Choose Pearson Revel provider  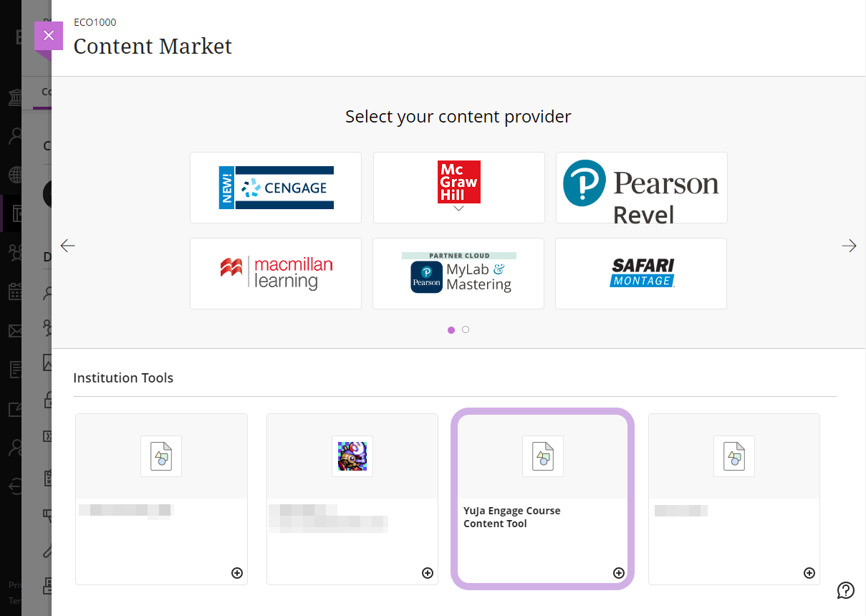coord(642,188)
